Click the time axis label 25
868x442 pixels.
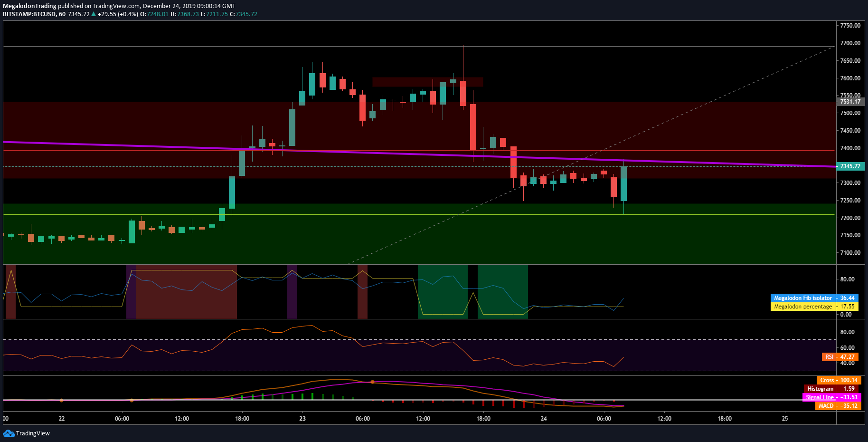[785, 419]
